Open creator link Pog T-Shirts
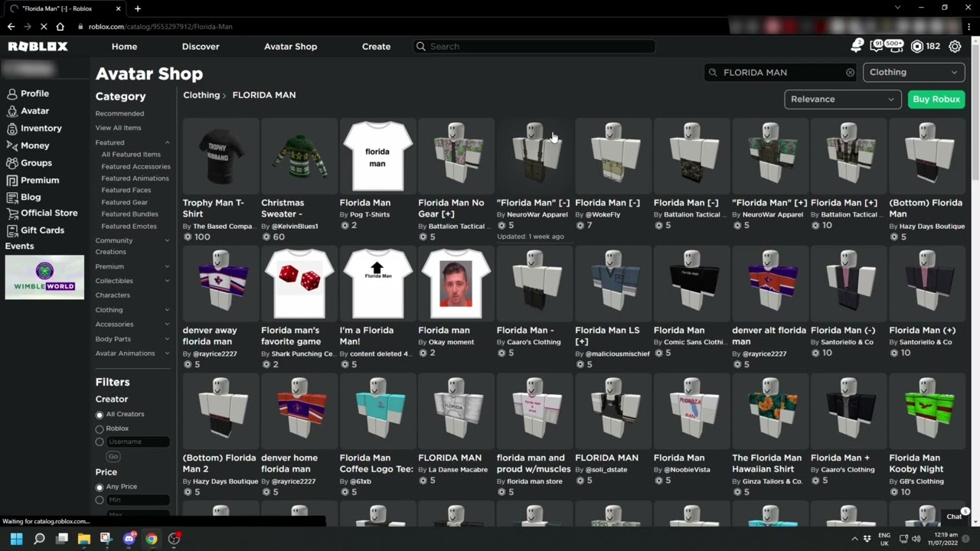 tap(370, 215)
